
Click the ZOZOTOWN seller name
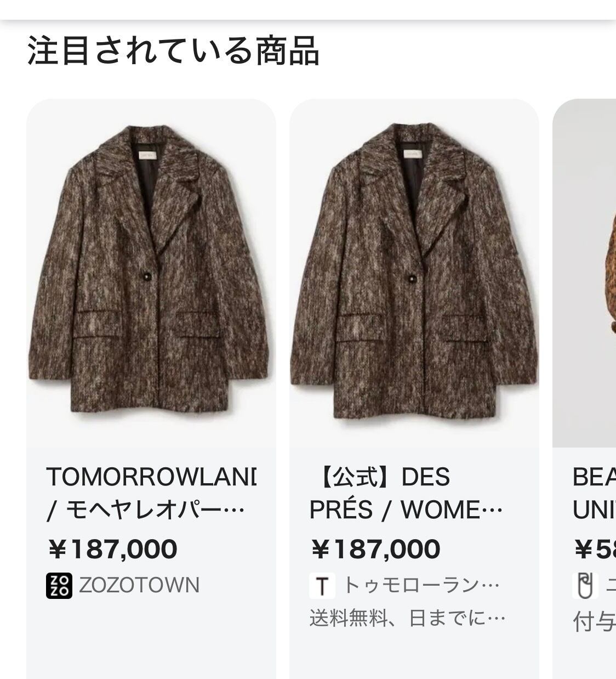pos(139,586)
